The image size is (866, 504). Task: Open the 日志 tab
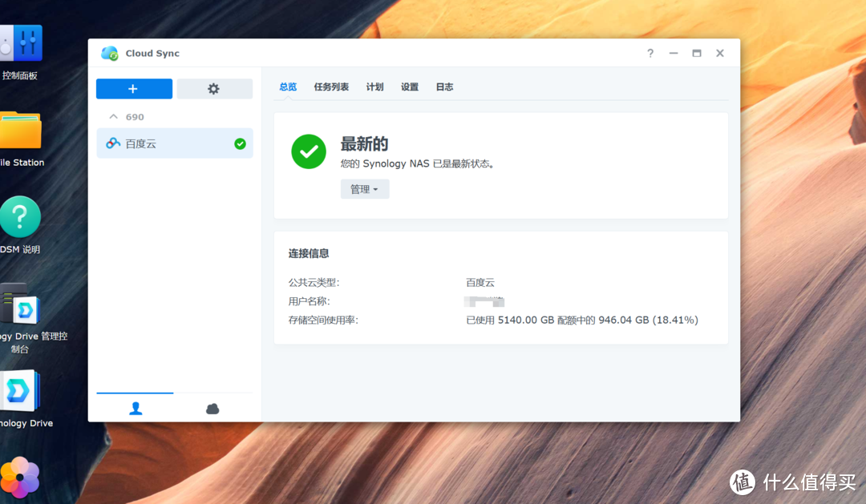point(444,87)
